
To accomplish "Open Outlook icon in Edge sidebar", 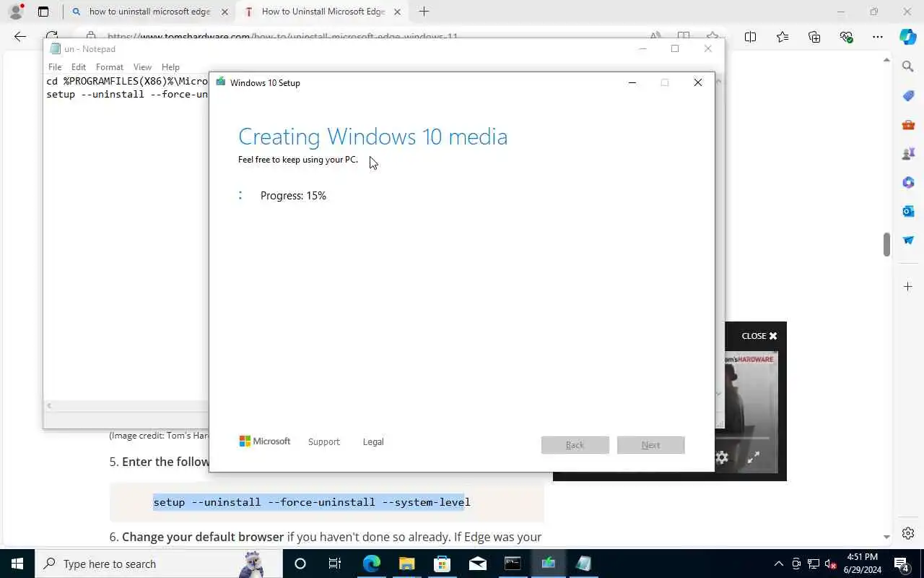I will (908, 211).
